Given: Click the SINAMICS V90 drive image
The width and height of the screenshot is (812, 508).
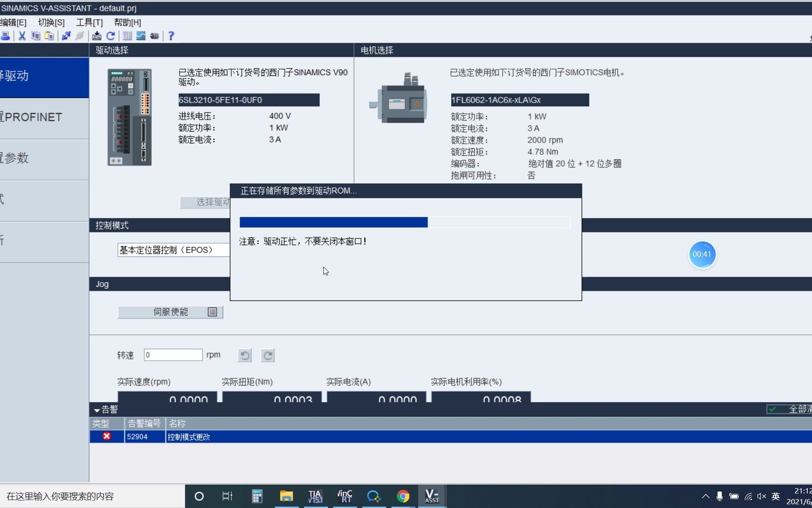Looking at the screenshot, I should pyautogui.click(x=130, y=117).
